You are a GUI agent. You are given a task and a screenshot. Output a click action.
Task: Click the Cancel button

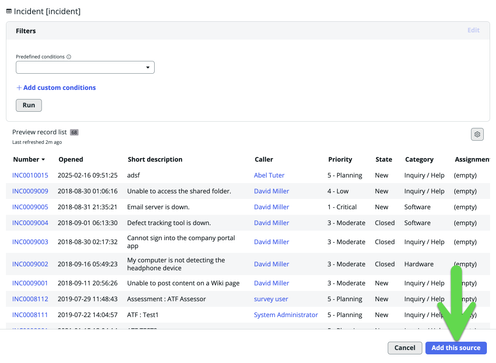coord(405,348)
